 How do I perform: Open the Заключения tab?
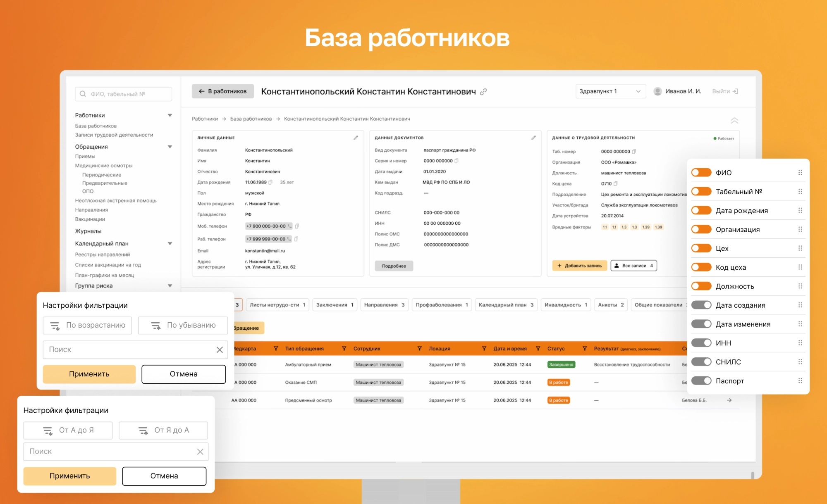coord(335,304)
